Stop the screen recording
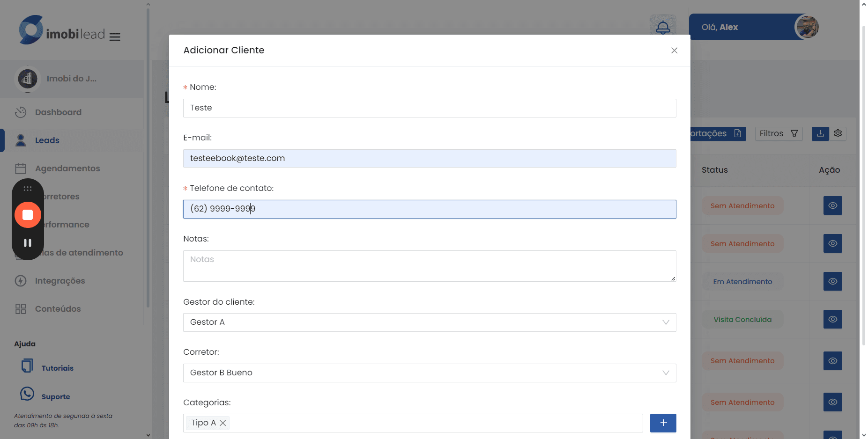The height and width of the screenshot is (439, 868). [x=28, y=215]
